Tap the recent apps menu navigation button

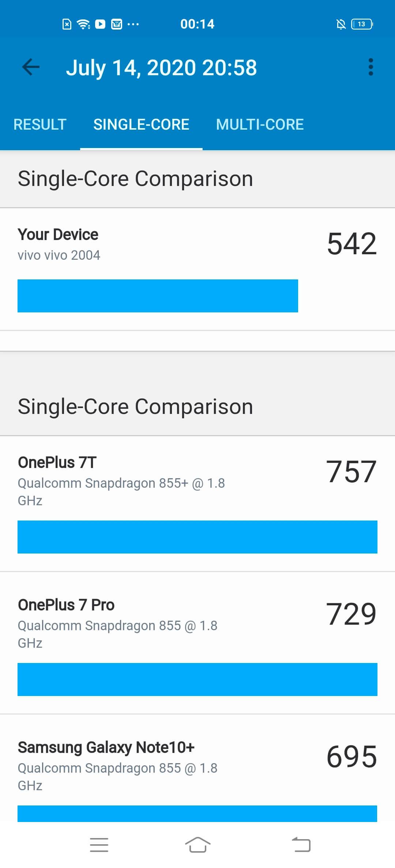coord(99,845)
